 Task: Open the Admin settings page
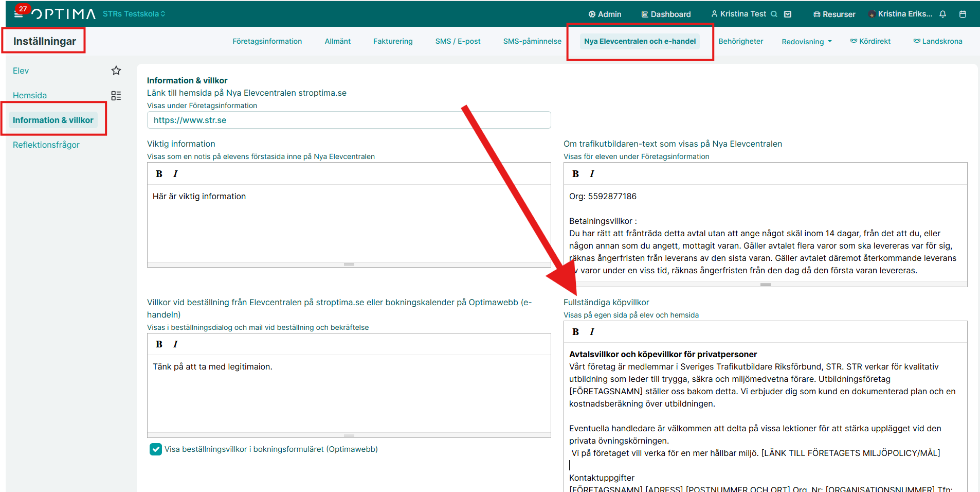click(x=605, y=14)
